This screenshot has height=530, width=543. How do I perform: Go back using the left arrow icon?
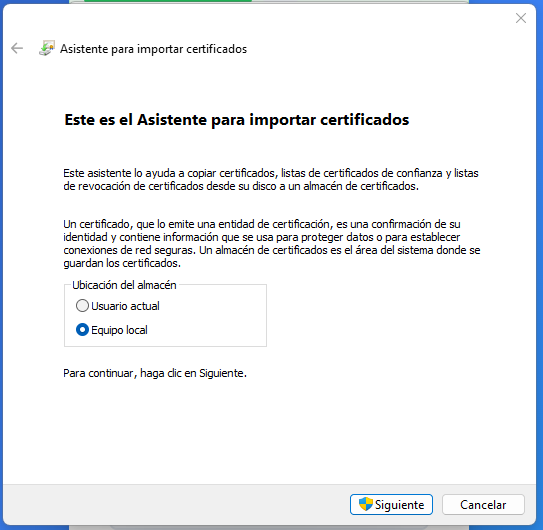point(17,48)
